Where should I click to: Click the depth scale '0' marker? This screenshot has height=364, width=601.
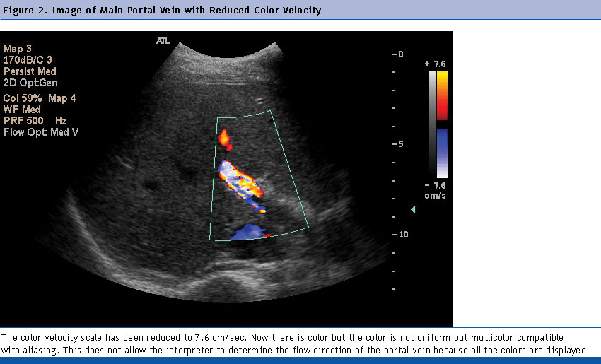coord(398,54)
